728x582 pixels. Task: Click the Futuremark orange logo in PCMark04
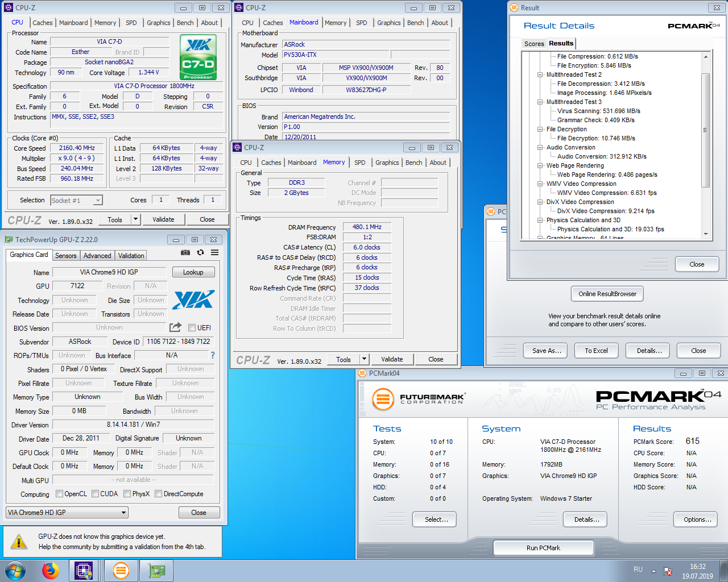pos(383,399)
